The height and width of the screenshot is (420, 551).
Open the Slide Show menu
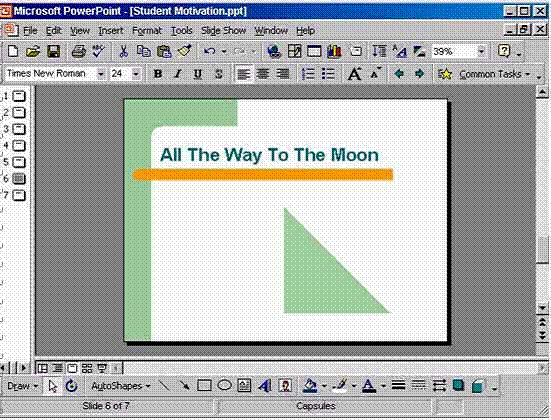223,31
